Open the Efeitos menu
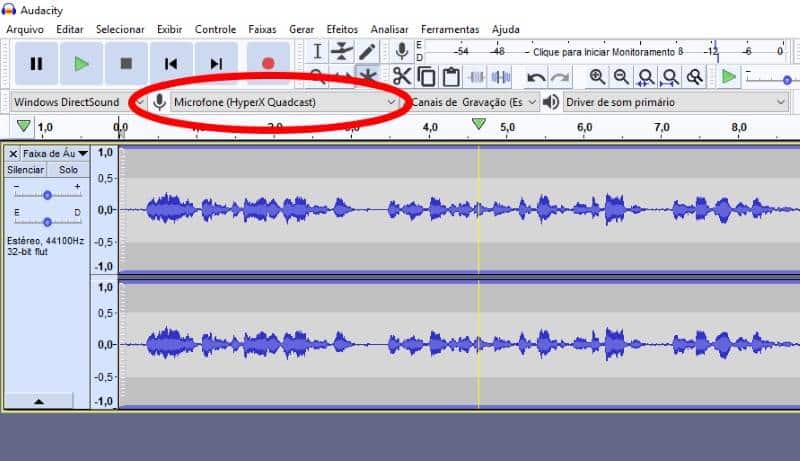This screenshot has height=461, width=800. [342, 30]
